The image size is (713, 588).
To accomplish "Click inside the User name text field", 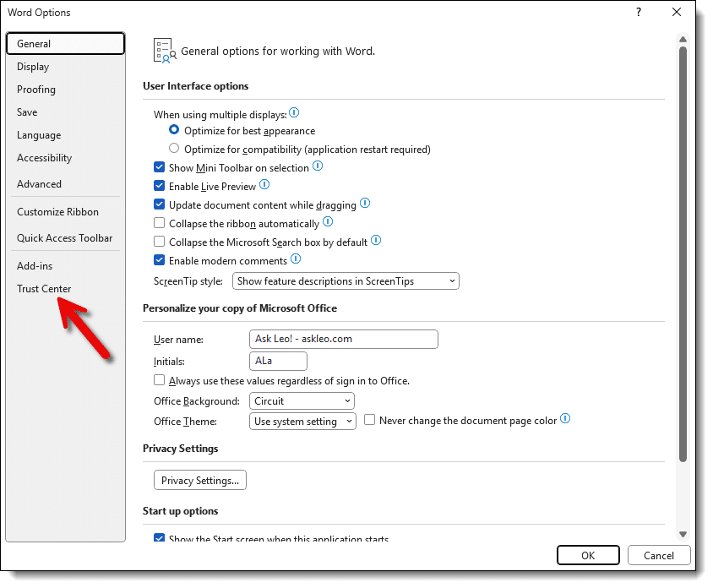I will (344, 339).
